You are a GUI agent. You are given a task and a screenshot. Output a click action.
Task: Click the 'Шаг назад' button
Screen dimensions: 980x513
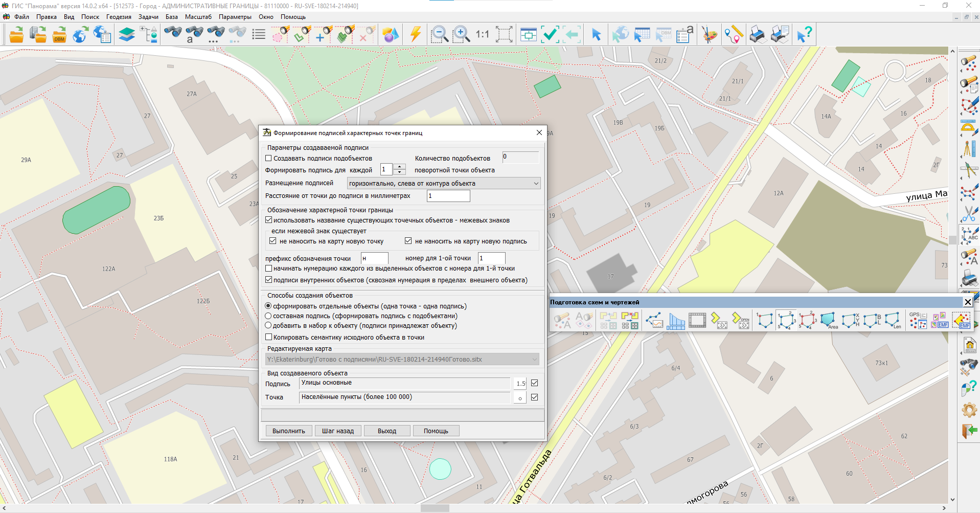[337, 431]
